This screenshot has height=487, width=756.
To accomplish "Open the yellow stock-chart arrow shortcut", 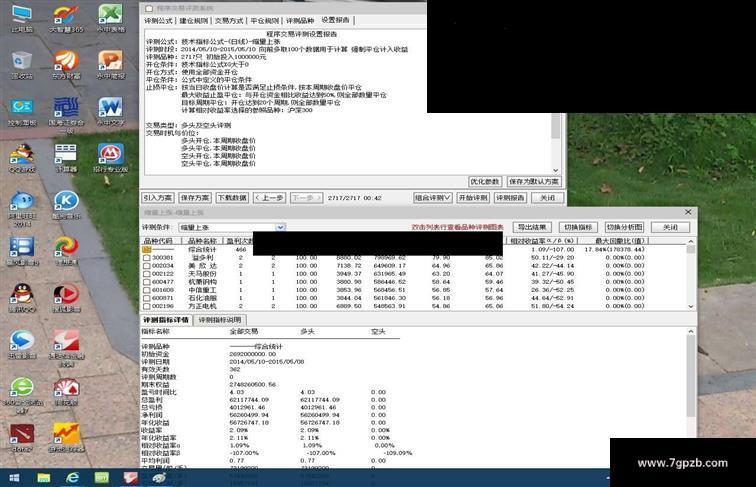I will click(66, 437).
